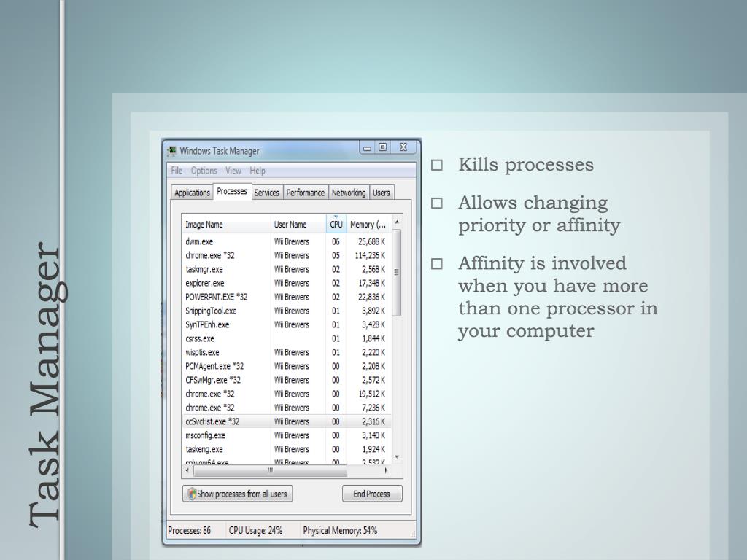The width and height of the screenshot is (747, 560).
Task: Select the SynTPEnh.exe process
Action: [x=286, y=324]
